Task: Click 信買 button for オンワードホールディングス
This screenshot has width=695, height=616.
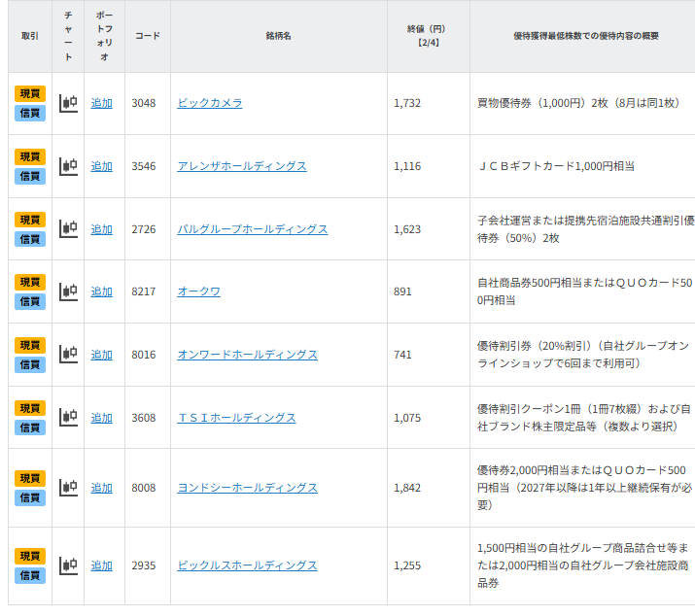Action: [30, 364]
